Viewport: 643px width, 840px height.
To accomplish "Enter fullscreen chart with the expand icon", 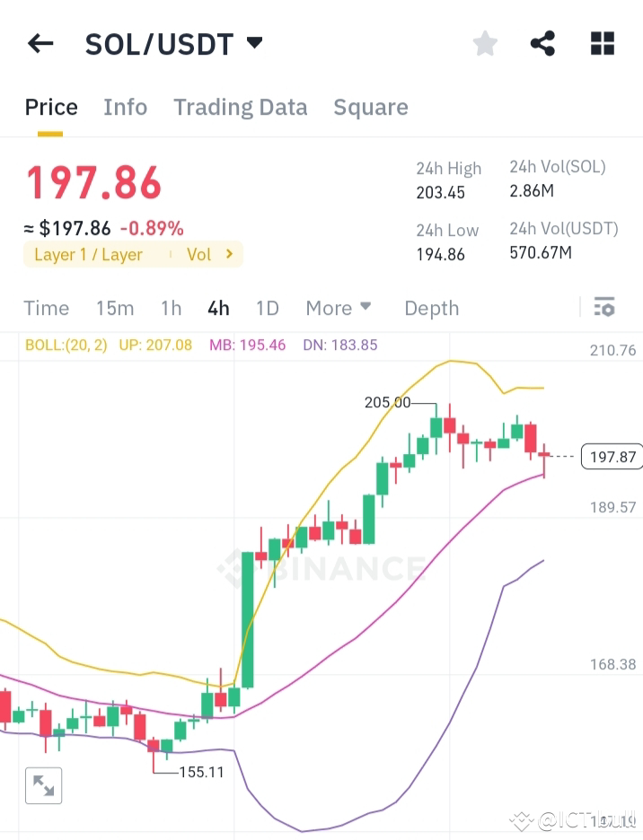I will click(43, 784).
